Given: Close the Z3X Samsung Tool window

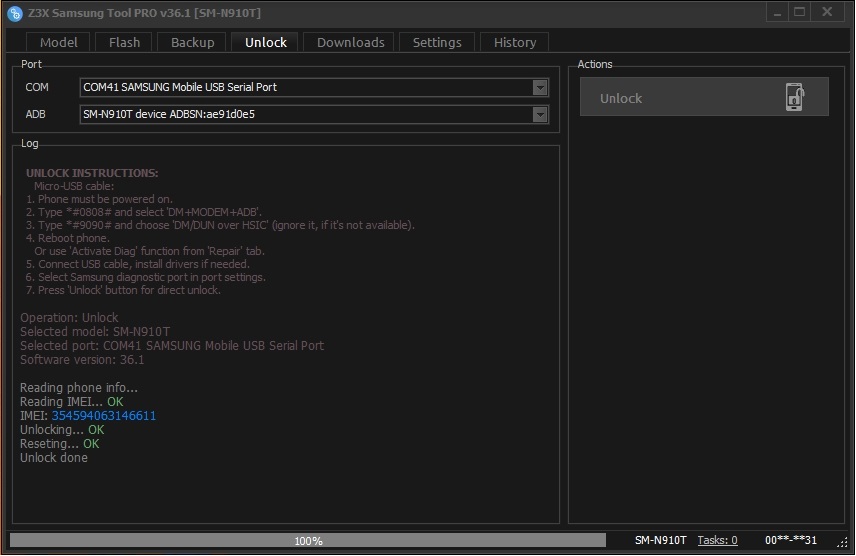Looking at the screenshot, I should pos(827,12).
